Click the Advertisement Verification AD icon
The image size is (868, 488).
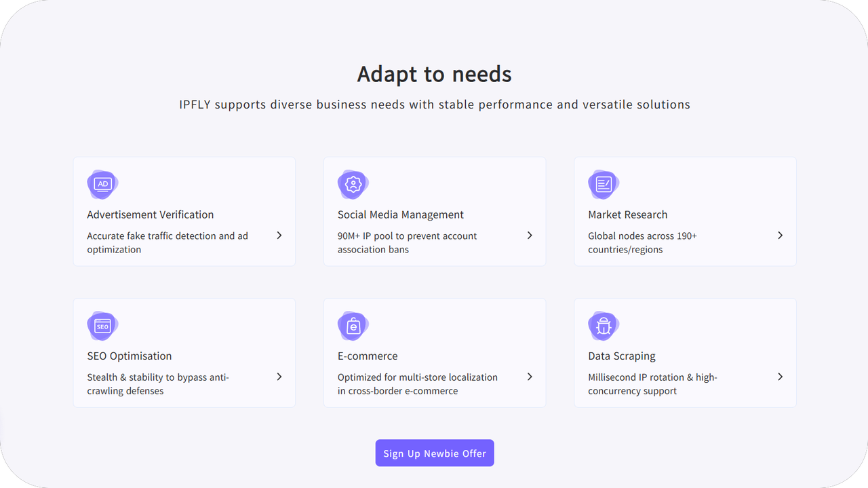102,184
